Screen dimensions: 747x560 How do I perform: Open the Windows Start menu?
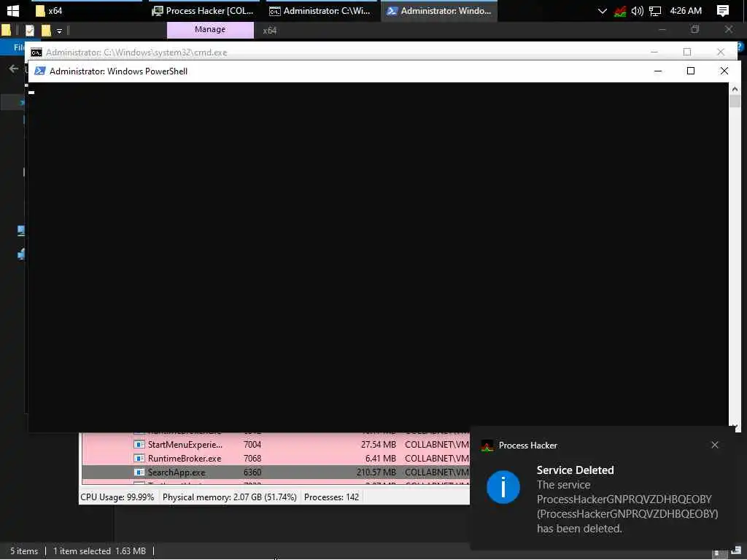click(13, 10)
